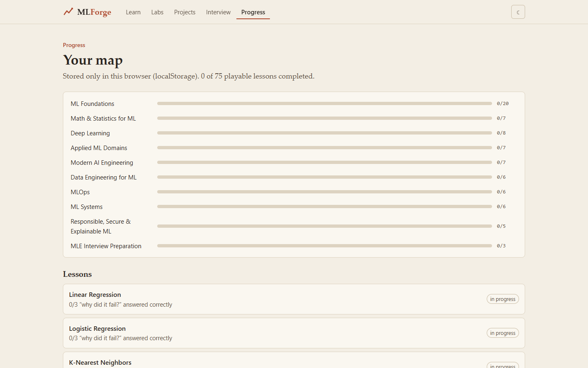Click the Linear Regression "why did it fail?" subtitle
The height and width of the screenshot is (368, 588).
click(x=120, y=305)
